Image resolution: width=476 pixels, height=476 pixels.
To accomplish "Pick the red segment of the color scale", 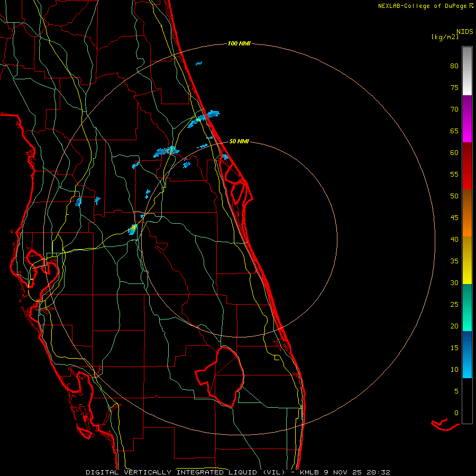I will pyautogui.click(x=467, y=166).
